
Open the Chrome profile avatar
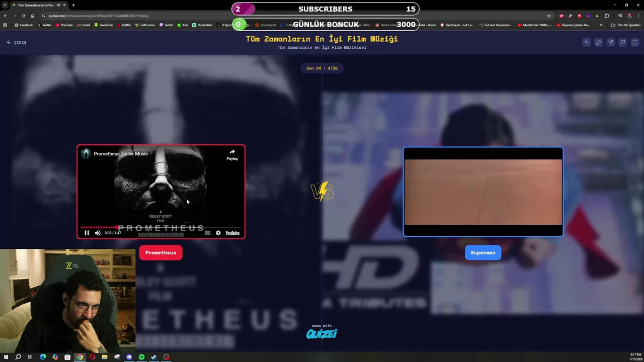tap(630, 16)
